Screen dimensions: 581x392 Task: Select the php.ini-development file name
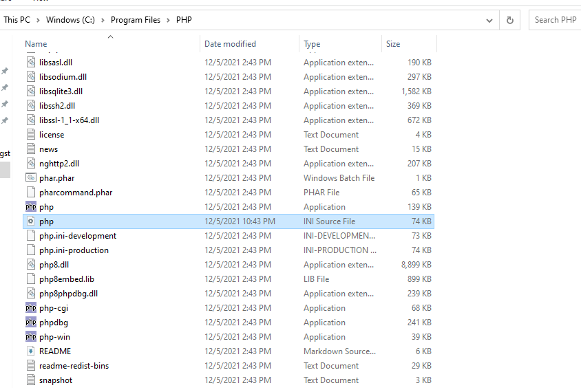coord(78,235)
